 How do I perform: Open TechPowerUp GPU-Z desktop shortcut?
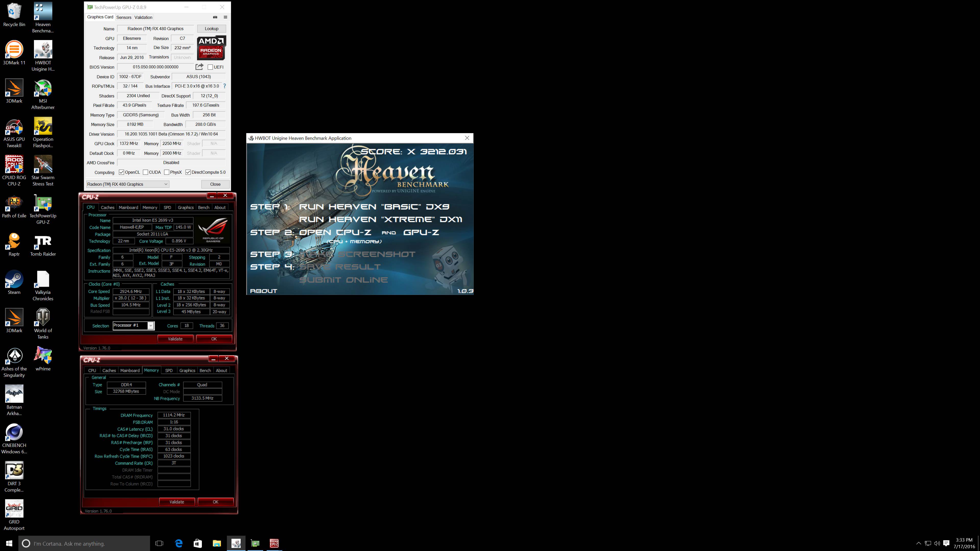click(x=43, y=209)
